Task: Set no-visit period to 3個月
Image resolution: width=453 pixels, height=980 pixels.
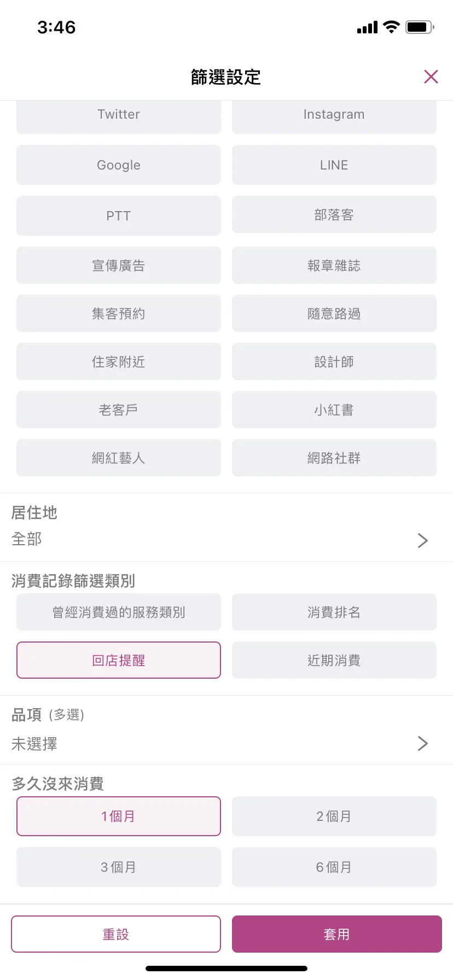Action: 119,867
